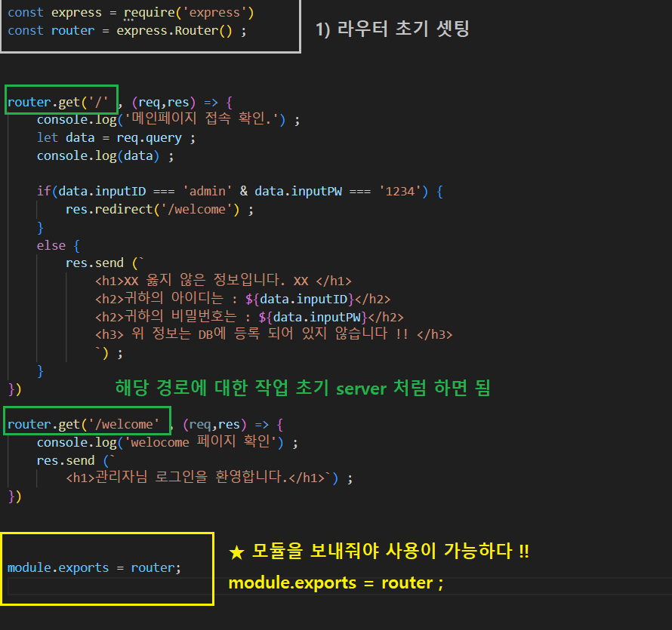Select the green-boxed router.get('/welcome') route
This screenshot has height=630, width=672.
tap(85, 423)
